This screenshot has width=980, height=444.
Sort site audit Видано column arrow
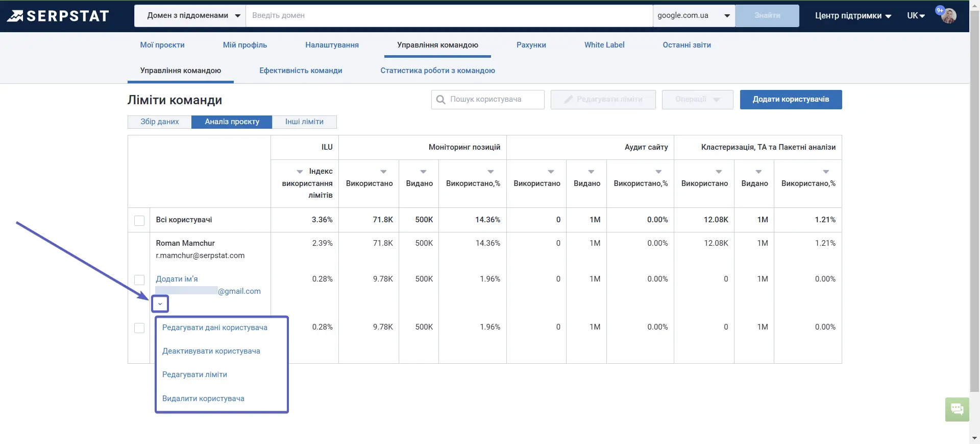click(591, 172)
